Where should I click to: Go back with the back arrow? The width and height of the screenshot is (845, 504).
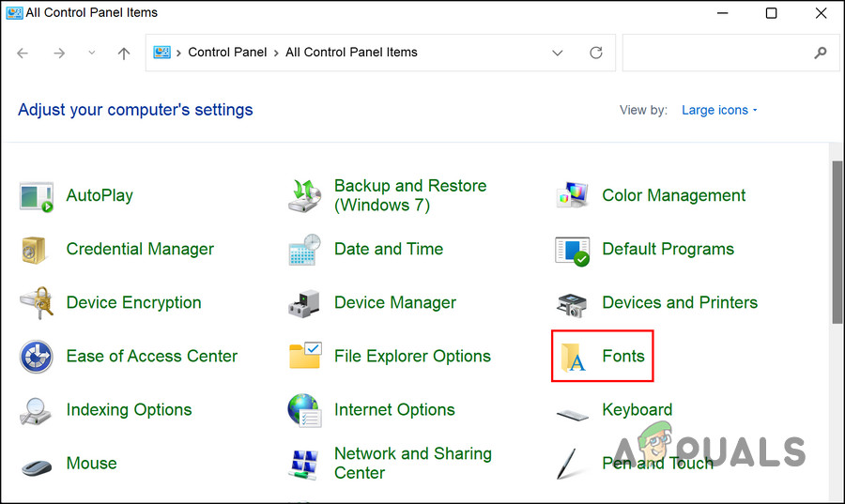tap(23, 53)
